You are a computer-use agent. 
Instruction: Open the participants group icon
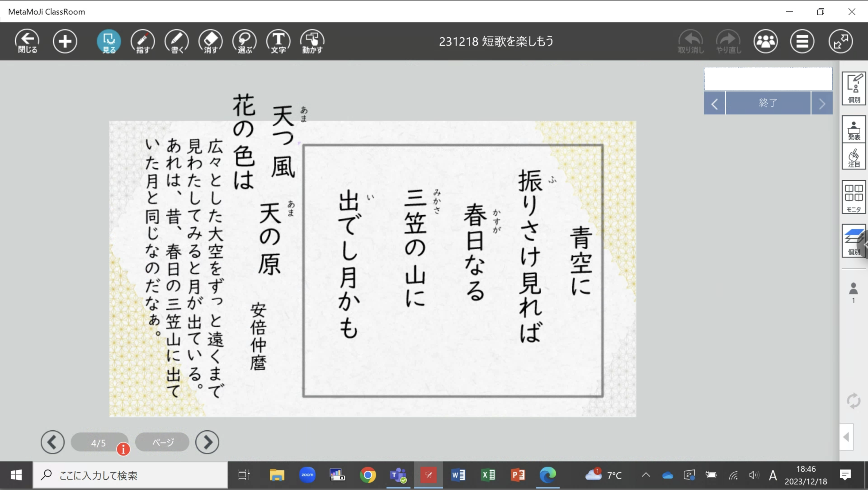[x=766, y=41]
